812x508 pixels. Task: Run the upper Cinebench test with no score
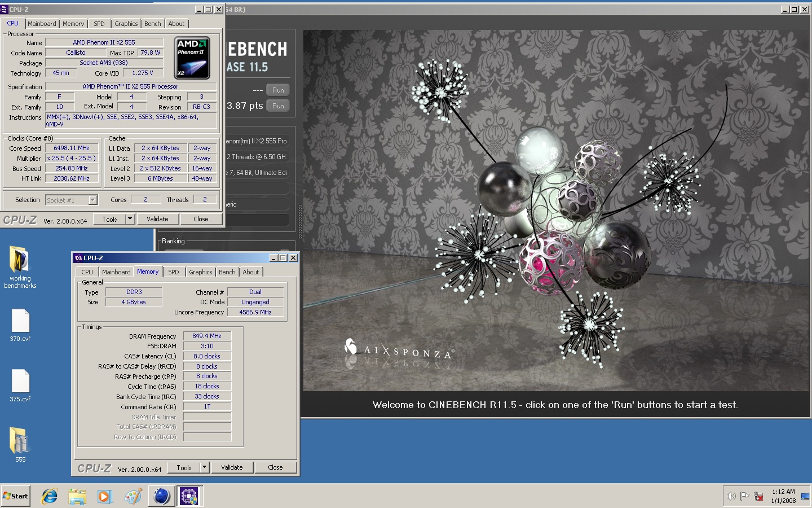(x=278, y=90)
